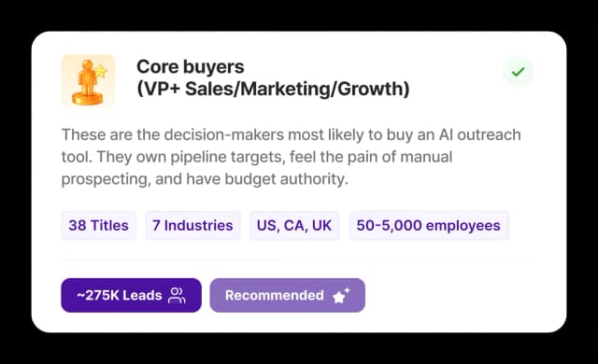This screenshot has width=598, height=364.
Task: Select the US, CA, UK locations chip
Action: [294, 226]
